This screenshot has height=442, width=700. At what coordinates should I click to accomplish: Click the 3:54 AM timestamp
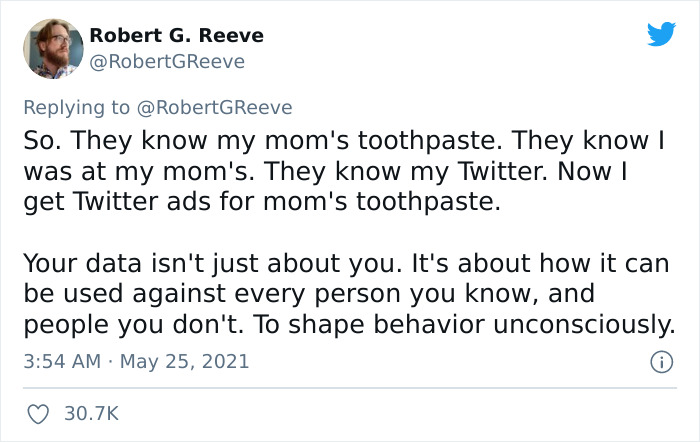pos(61,360)
